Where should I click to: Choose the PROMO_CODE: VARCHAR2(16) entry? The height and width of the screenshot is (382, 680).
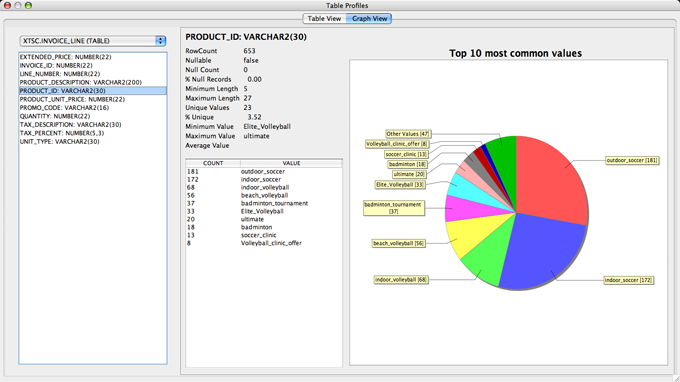(x=92, y=108)
